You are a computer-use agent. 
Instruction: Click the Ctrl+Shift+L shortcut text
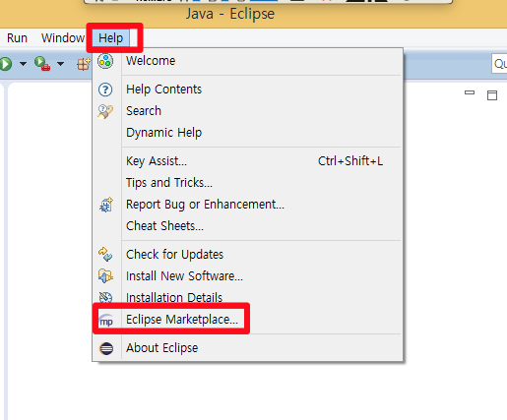[x=350, y=161]
